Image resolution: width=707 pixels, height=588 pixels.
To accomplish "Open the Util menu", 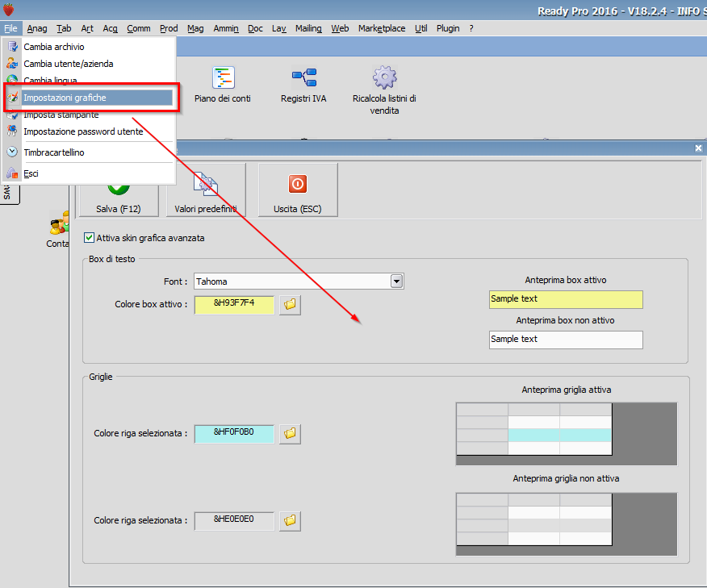I will tap(421, 28).
